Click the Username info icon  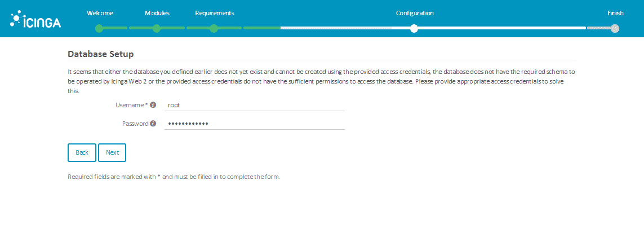pos(153,105)
